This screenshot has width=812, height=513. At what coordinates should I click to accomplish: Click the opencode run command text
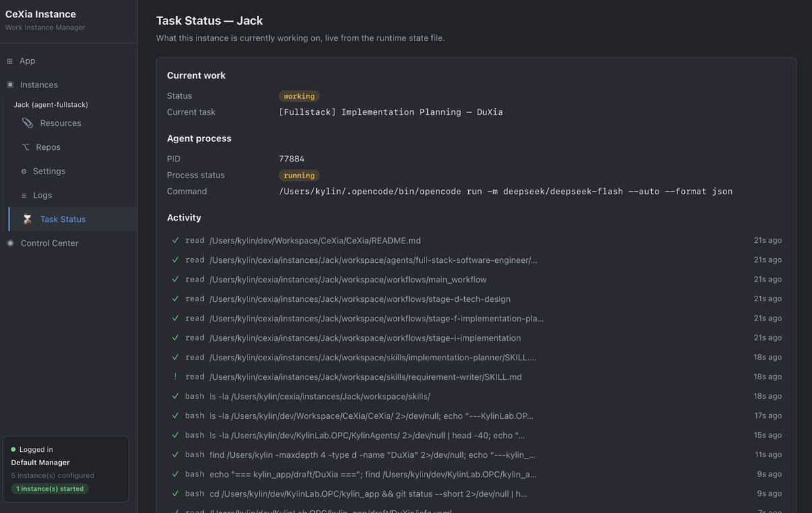[506, 192]
